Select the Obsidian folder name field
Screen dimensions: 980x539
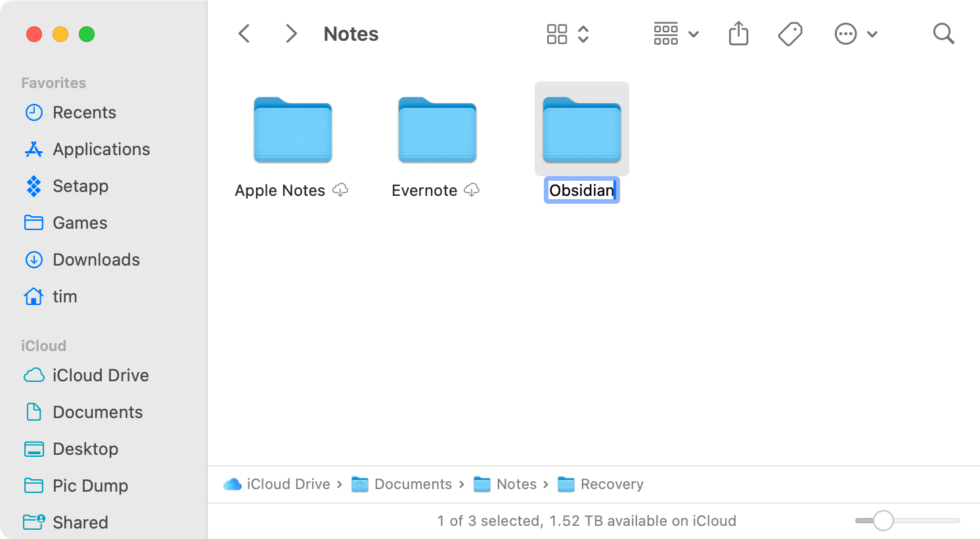(581, 190)
